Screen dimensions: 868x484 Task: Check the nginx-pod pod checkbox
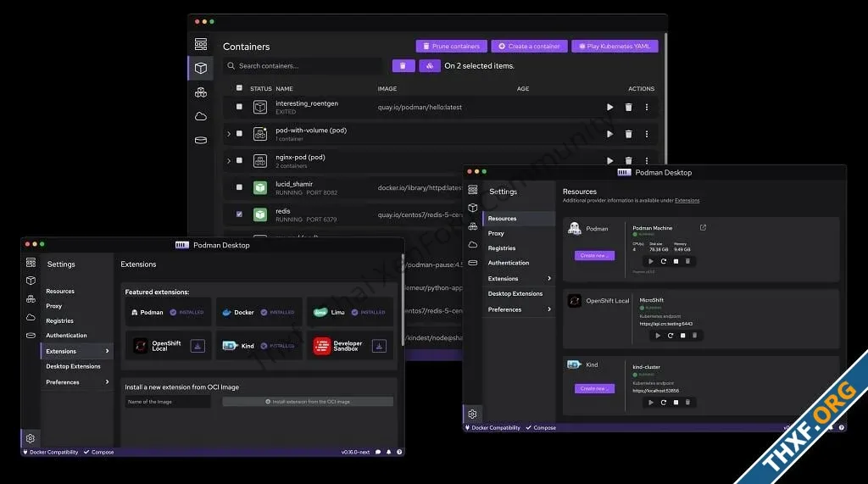(239, 160)
